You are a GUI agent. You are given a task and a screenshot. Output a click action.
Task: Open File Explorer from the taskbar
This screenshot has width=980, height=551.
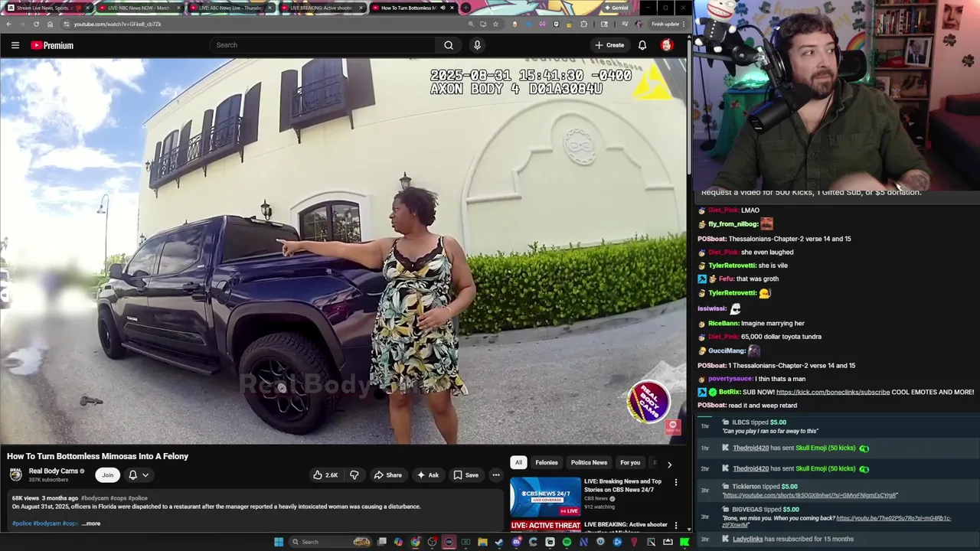482,542
